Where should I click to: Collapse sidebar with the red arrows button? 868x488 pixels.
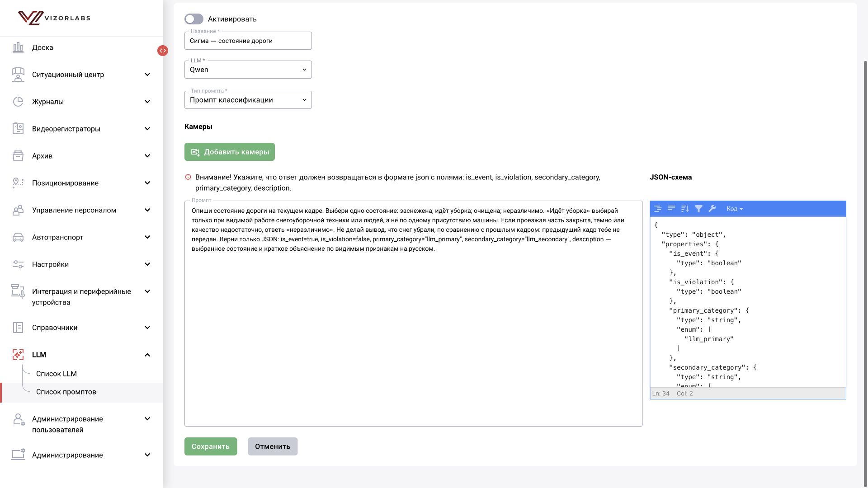163,51
